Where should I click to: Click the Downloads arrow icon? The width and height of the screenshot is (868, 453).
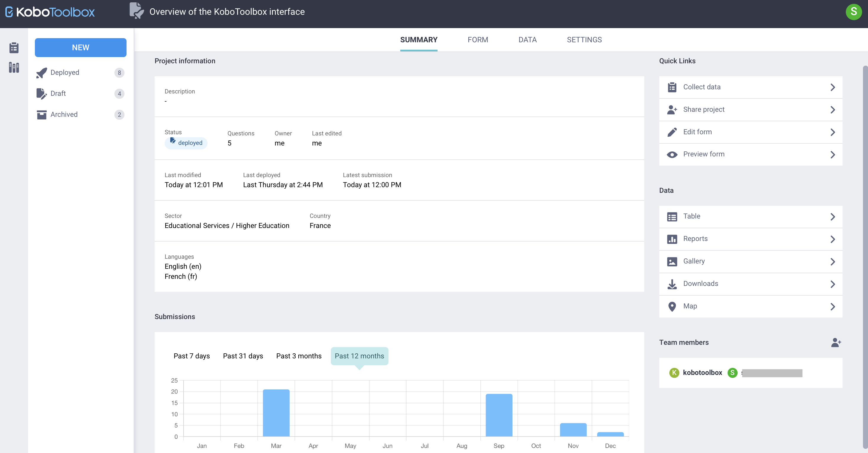672,284
